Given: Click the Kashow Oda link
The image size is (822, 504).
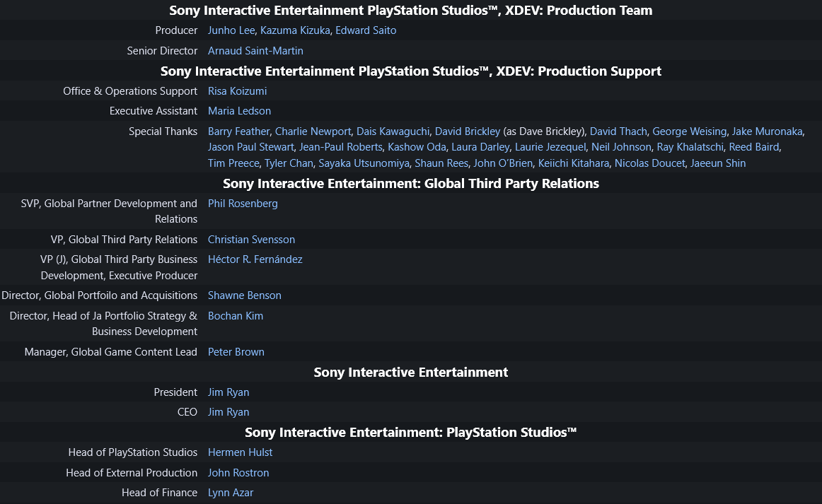Looking at the screenshot, I should 417,147.
